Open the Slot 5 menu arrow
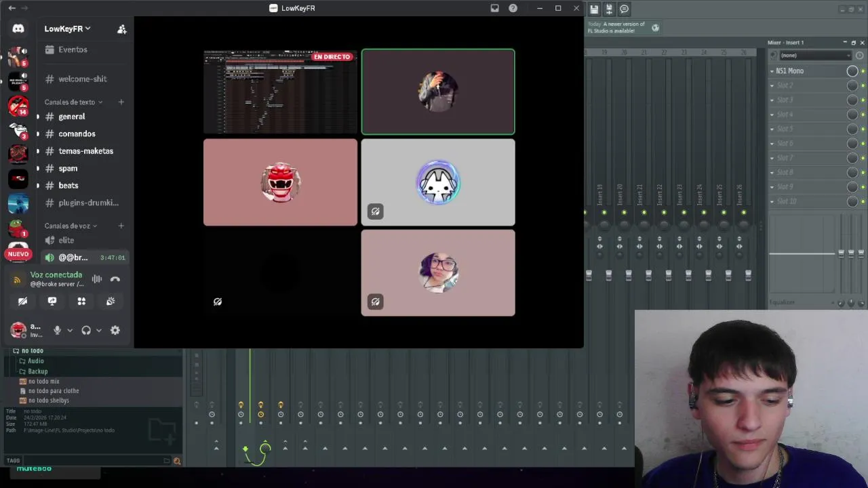868x488 pixels. [772, 129]
